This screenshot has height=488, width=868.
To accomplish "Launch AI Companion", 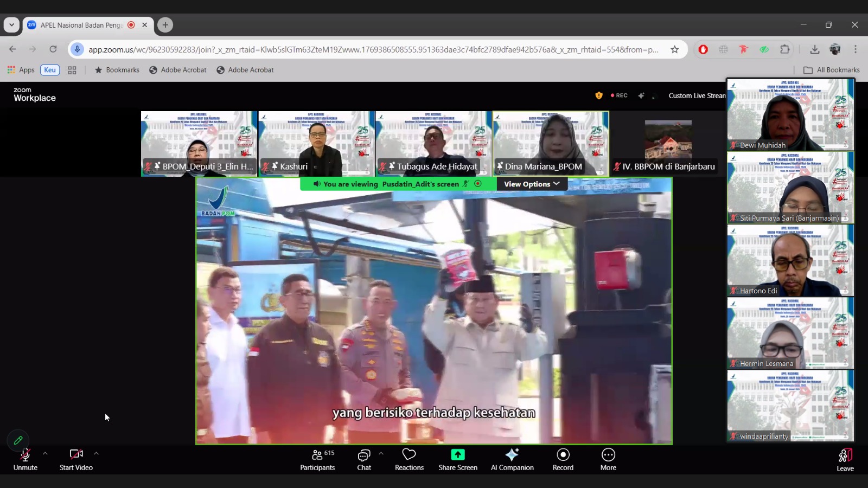I will tap(512, 459).
